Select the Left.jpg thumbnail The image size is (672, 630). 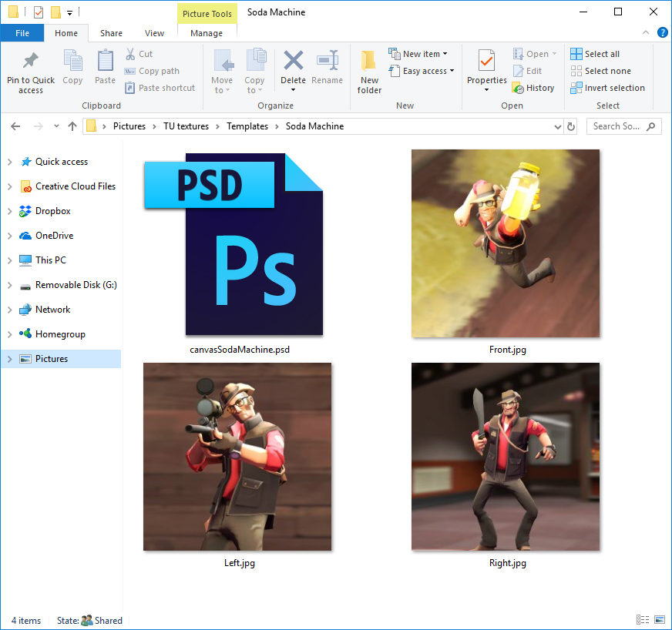pyautogui.click(x=237, y=457)
